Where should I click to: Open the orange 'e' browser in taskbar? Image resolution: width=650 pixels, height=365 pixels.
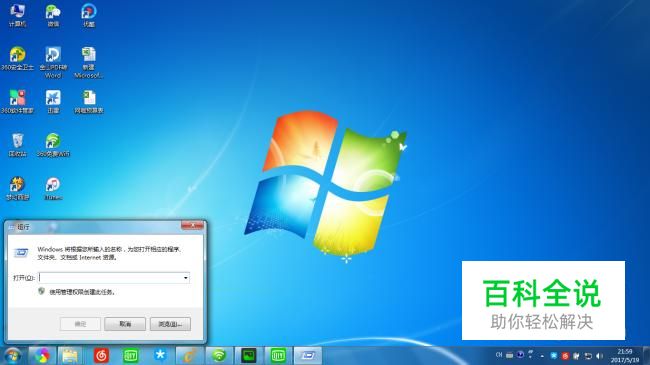click(x=189, y=355)
